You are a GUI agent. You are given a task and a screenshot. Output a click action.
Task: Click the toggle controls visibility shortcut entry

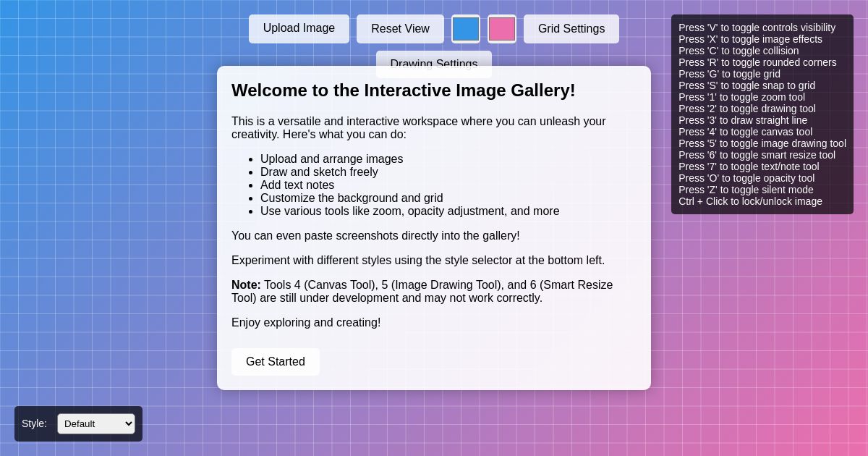click(x=757, y=28)
